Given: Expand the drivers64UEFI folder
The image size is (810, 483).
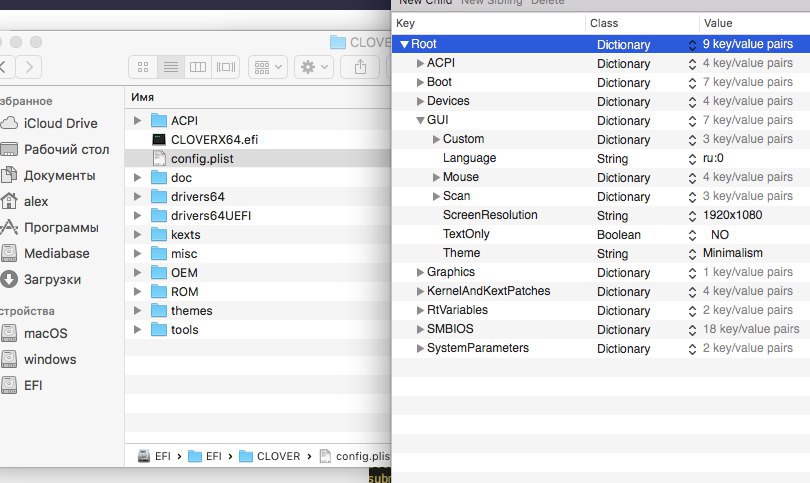Looking at the screenshot, I should click(137, 215).
